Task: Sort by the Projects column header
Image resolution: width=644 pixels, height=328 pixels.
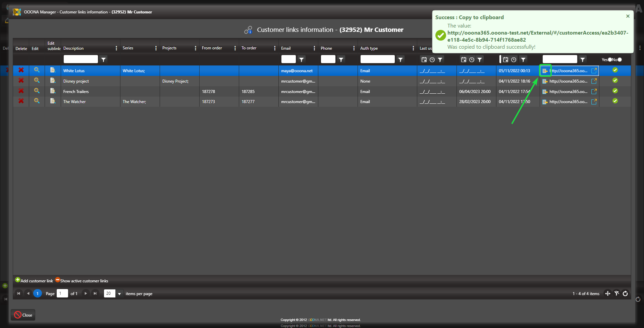Action: click(169, 48)
